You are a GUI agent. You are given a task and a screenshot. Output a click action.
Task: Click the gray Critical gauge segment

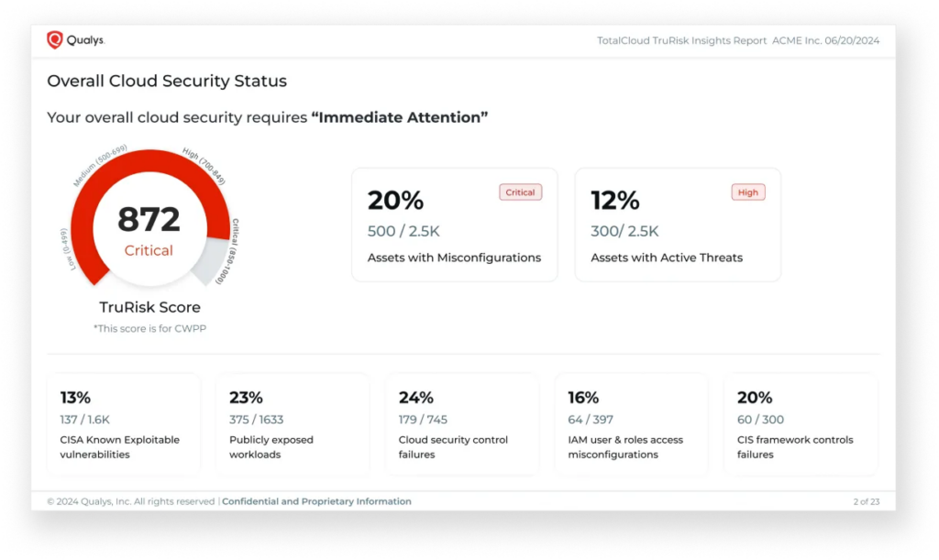[x=213, y=260]
